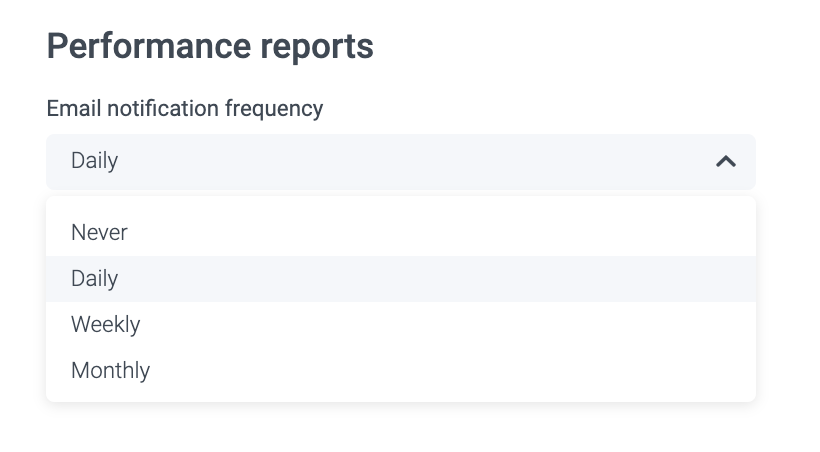The image size is (820, 452).
Task: Choose the highlighted Daily option in list
Action: click(95, 279)
